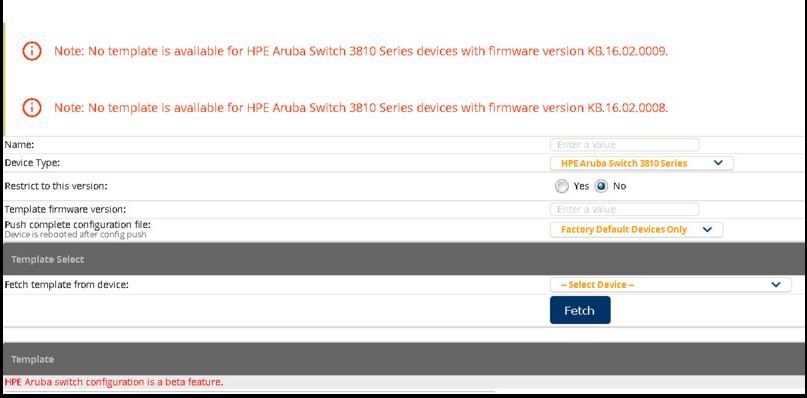Viewport: 807px width, 398px height.
Task: Click the chevron arrow on Device Type dropdown
Action: 718,163
